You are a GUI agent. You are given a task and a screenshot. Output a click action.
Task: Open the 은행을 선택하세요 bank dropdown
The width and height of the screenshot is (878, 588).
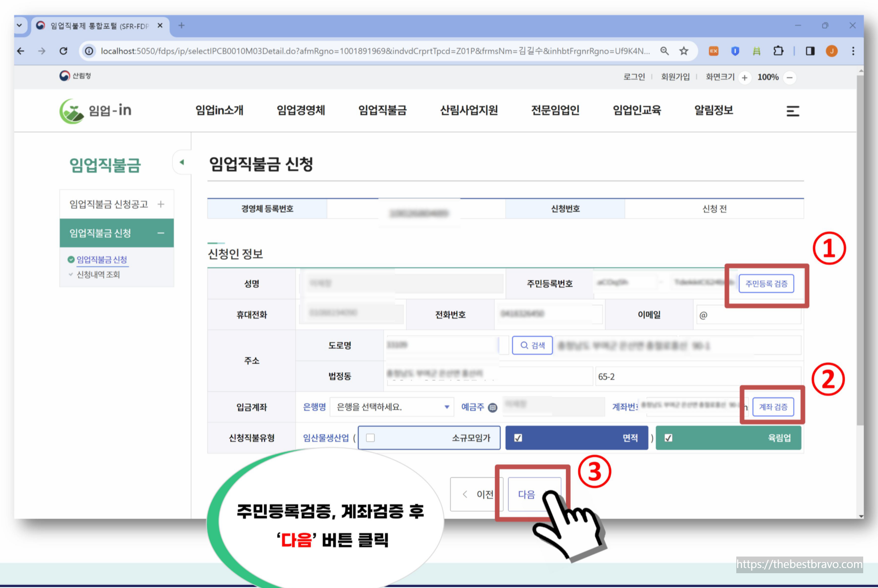tap(392, 407)
